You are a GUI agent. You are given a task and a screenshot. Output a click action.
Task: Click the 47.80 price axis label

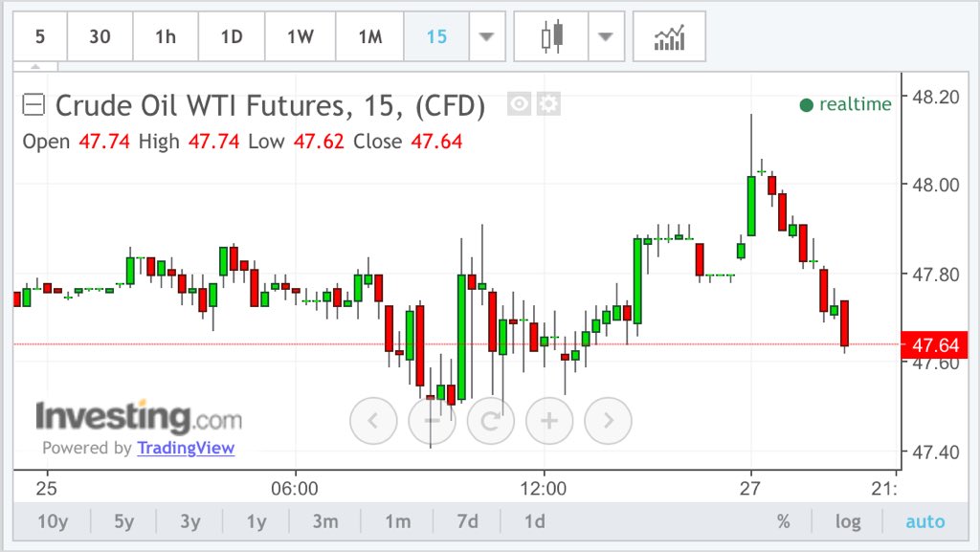(x=936, y=275)
